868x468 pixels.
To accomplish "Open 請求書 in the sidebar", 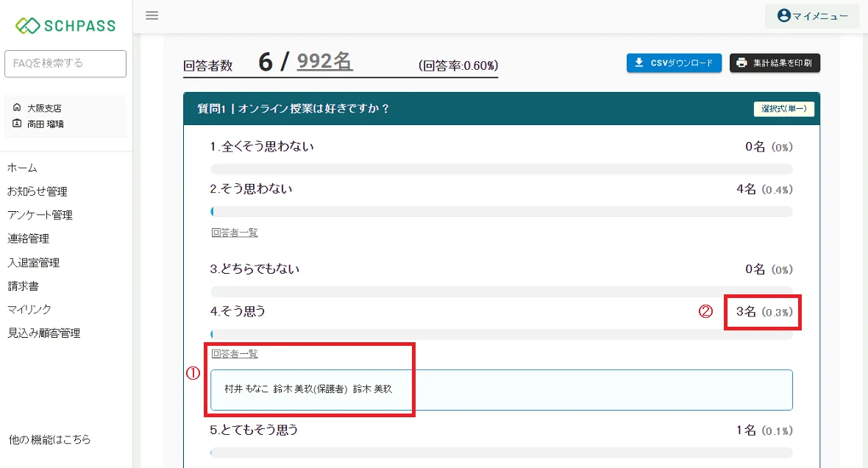I will (23, 286).
